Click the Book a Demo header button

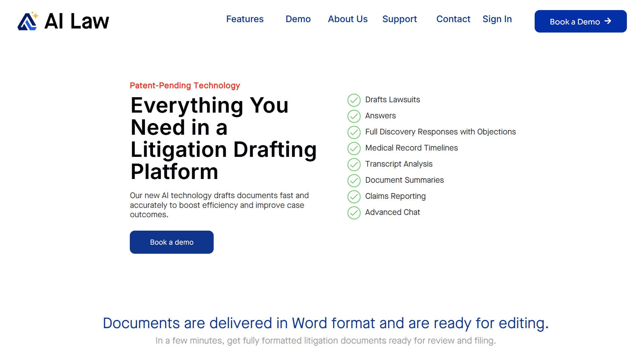coord(581,21)
